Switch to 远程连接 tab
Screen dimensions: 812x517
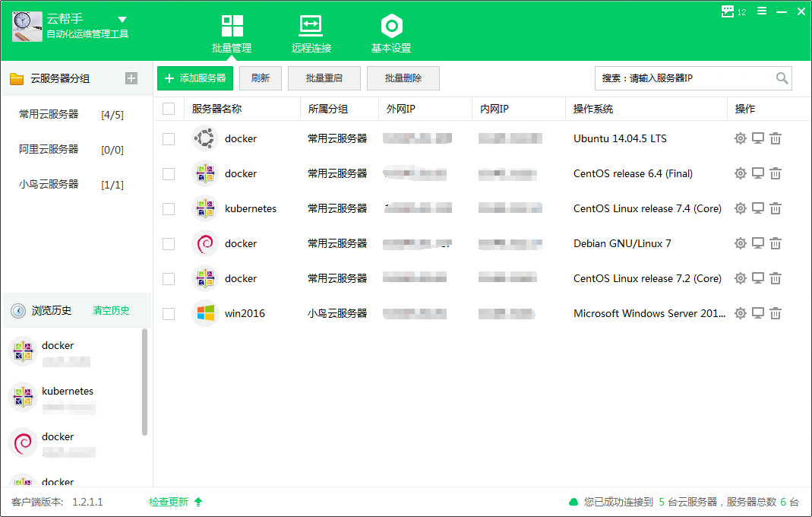(311, 34)
